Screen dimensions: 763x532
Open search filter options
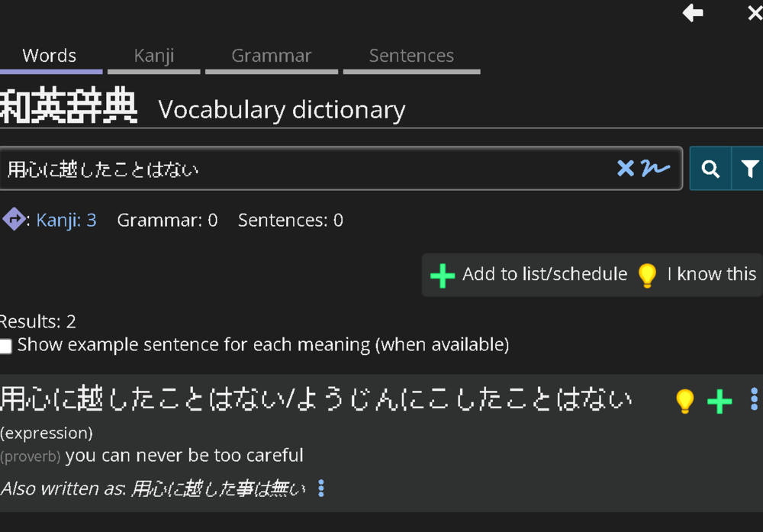click(749, 169)
